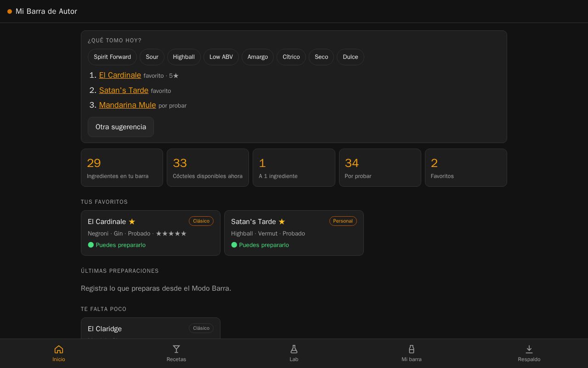
Task: Open the Respaldo download icon
Action: [x=529, y=349]
